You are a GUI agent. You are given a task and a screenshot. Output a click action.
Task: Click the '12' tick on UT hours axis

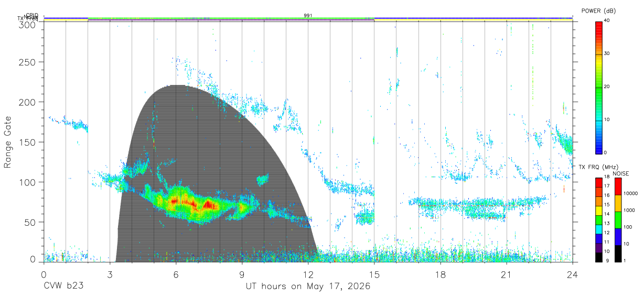point(308,274)
